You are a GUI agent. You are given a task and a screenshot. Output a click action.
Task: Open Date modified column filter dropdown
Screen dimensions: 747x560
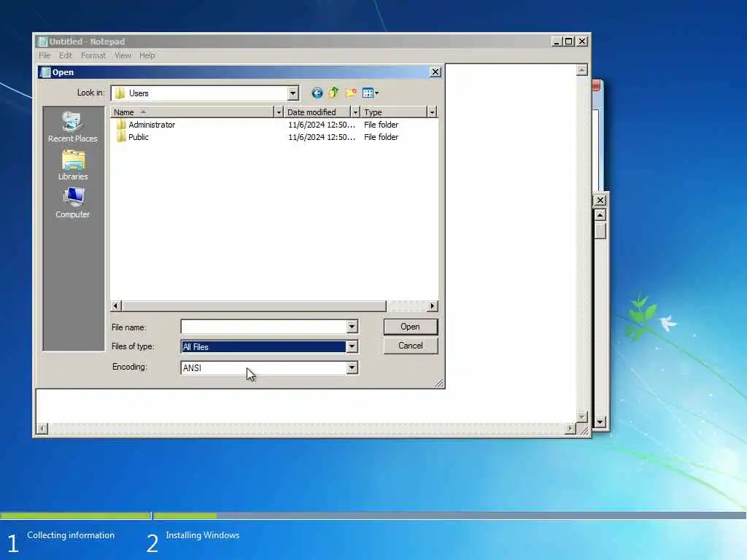click(355, 112)
